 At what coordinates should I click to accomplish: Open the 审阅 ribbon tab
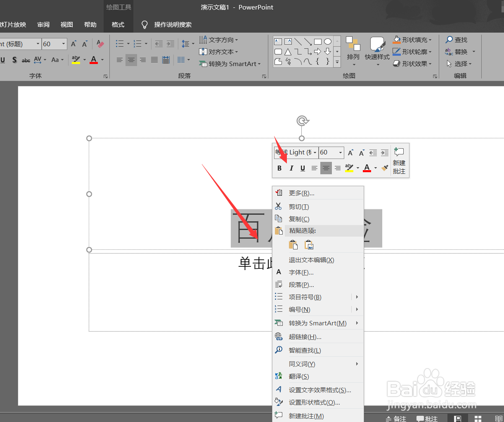click(43, 25)
